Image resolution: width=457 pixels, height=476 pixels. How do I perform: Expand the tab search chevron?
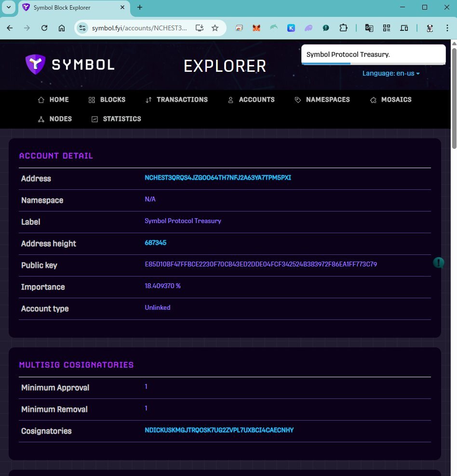pos(9,7)
